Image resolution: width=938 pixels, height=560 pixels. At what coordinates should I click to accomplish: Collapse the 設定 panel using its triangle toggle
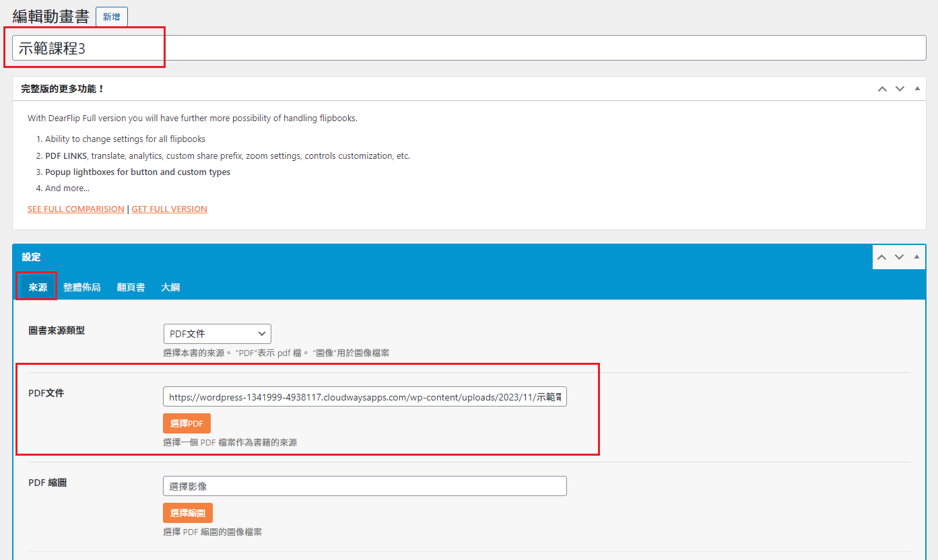click(x=916, y=257)
